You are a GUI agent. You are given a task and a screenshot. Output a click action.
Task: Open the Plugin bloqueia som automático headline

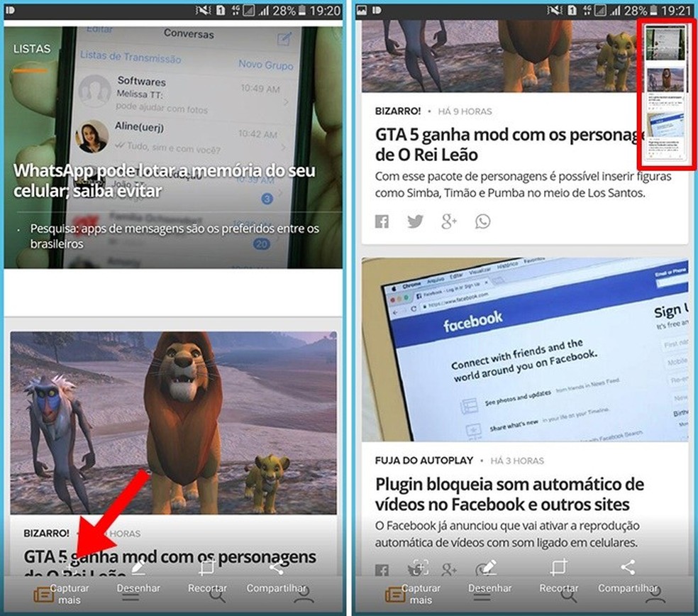coord(509,494)
